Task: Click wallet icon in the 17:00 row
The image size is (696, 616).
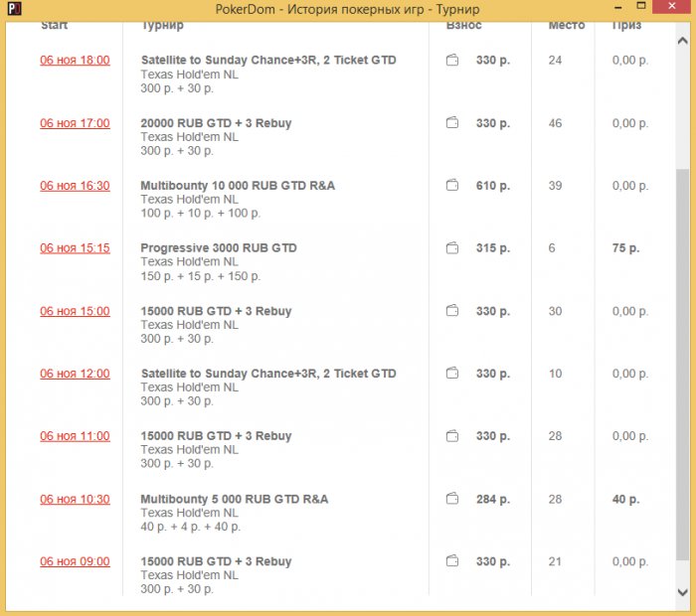Action: point(452,122)
